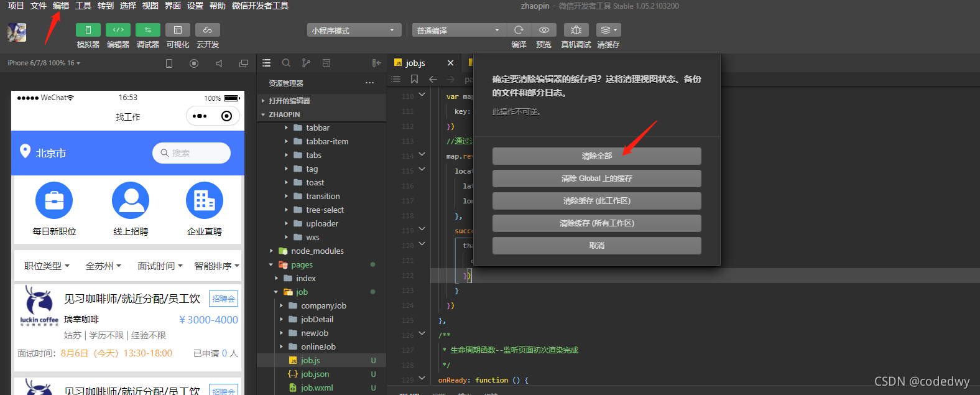Click the real device debugging icon
Screen dimensions: 980x395
click(576, 30)
